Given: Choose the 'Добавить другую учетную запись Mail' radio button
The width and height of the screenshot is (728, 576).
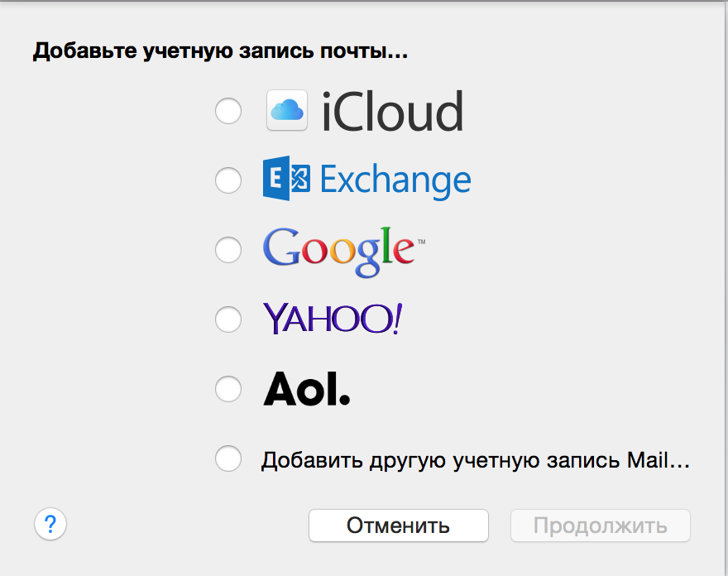Looking at the screenshot, I should 228,458.
